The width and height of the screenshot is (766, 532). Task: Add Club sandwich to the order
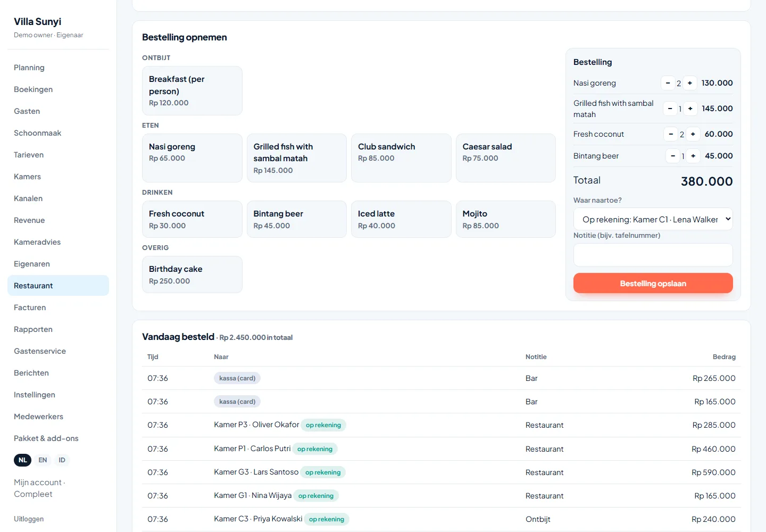pyautogui.click(x=401, y=158)
